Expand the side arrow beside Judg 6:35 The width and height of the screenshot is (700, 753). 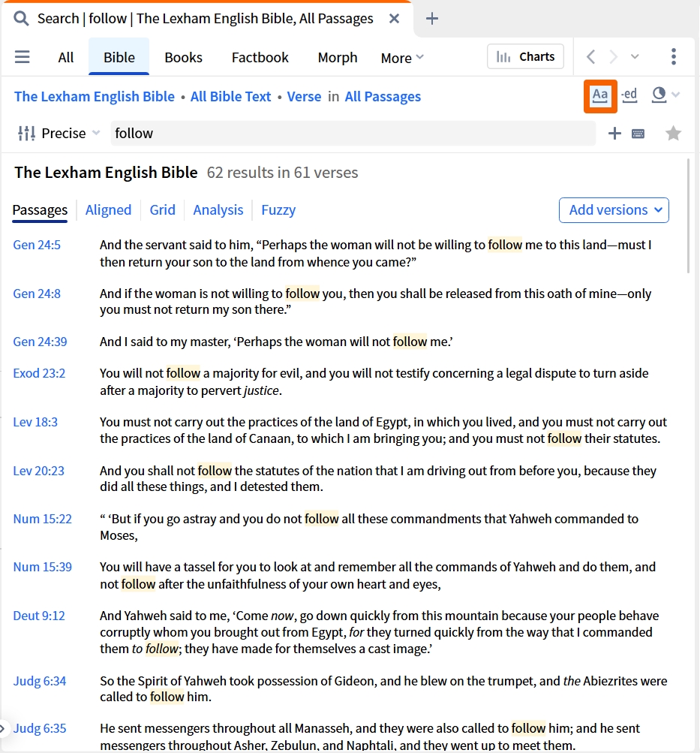[x=3, y=728]
